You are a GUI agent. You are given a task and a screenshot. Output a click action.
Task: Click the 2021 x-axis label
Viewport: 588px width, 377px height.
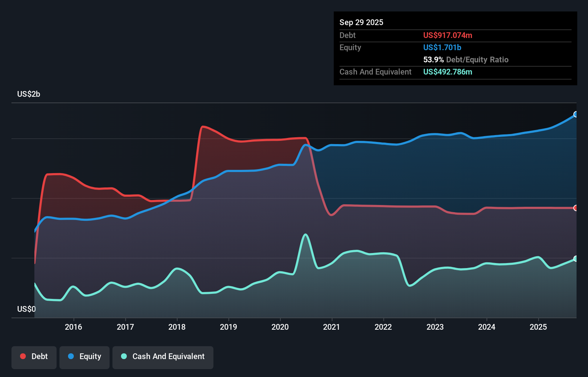click(332, 327)
